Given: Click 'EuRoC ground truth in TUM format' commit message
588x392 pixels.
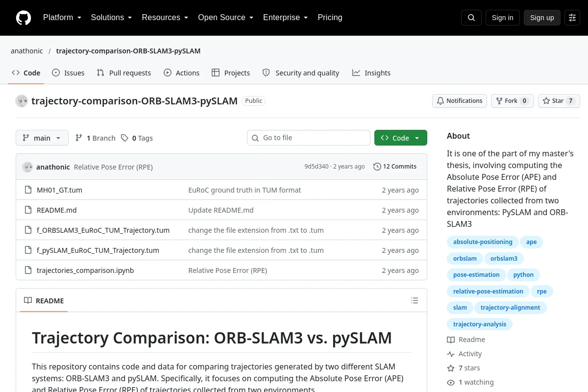Looking at the screenshot, I should click(x=245, y=190).
